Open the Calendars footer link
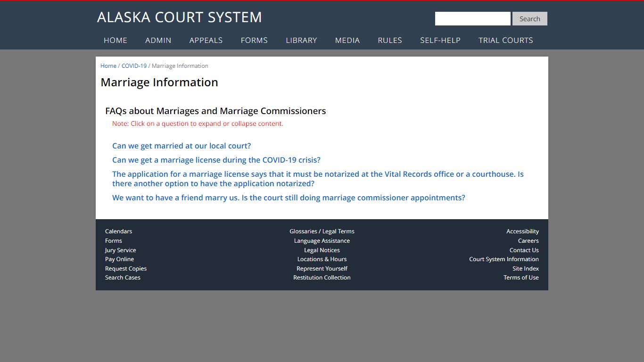The height and width of the screenshot is (362, 644). point(118,231)
